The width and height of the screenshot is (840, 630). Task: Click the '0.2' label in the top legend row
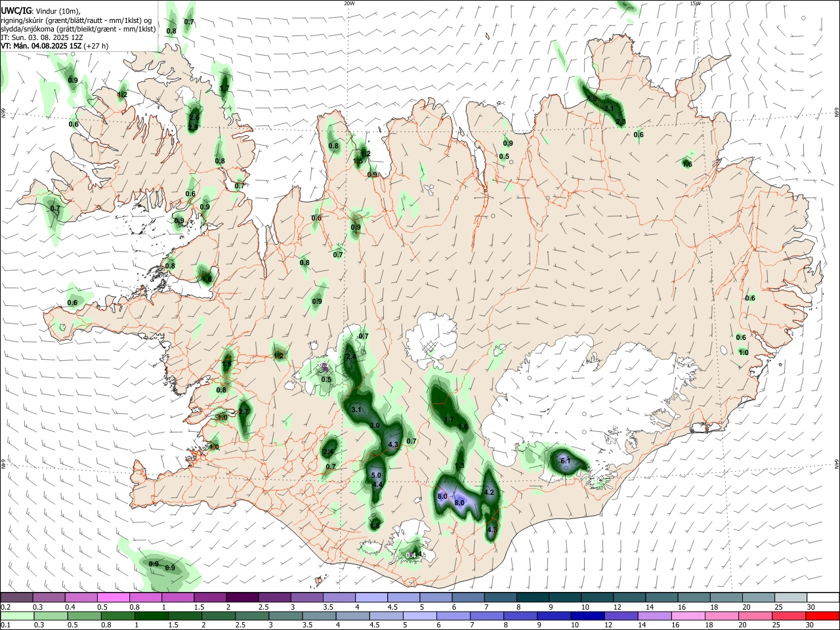point(6,607)
